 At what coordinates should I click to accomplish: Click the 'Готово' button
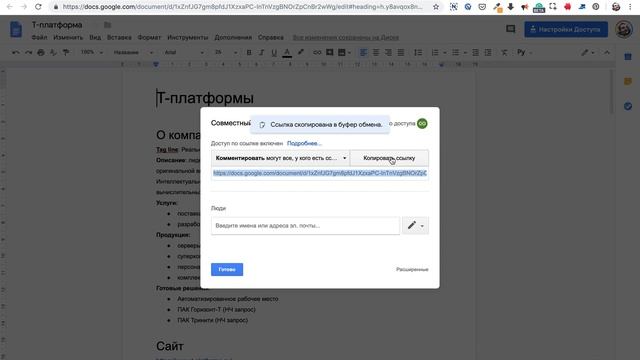point(227,269)
